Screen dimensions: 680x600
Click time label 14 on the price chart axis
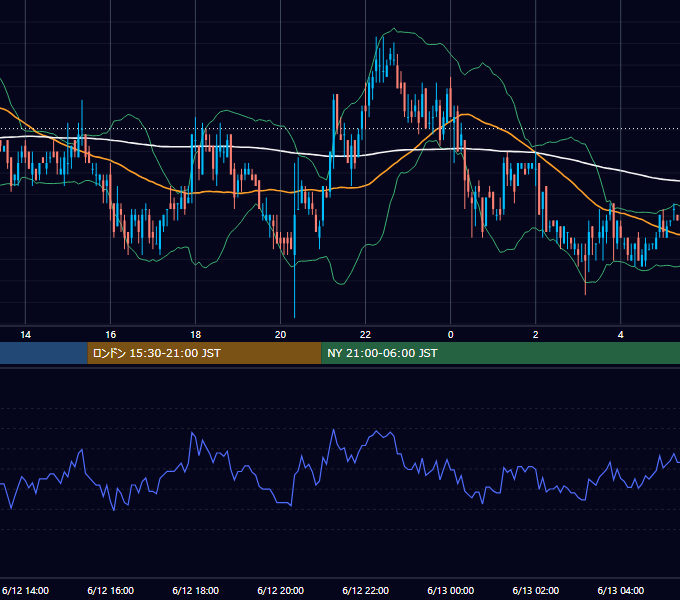pyautogui.click(x=26, y=335)
